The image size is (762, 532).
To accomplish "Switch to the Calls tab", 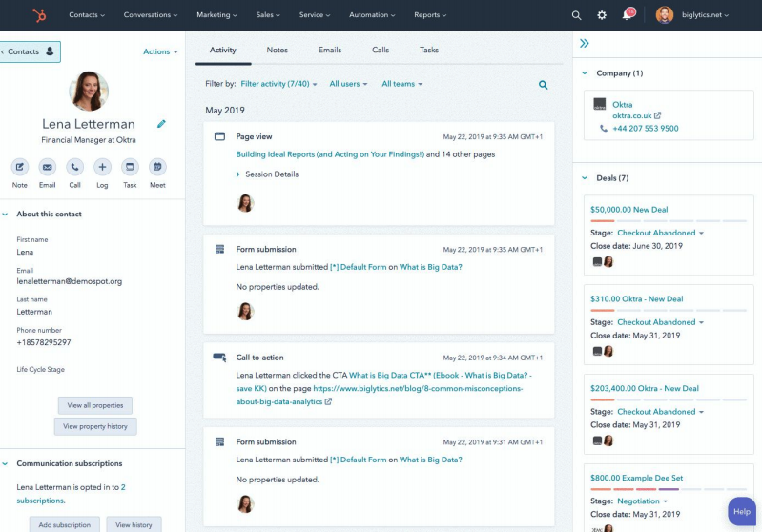I will click(x=381, y=50).
